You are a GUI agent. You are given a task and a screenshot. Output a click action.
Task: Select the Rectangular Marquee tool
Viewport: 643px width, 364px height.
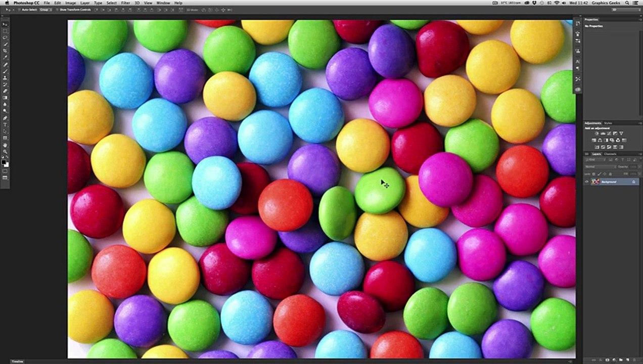pyautogui.click(x=5, y=31)
